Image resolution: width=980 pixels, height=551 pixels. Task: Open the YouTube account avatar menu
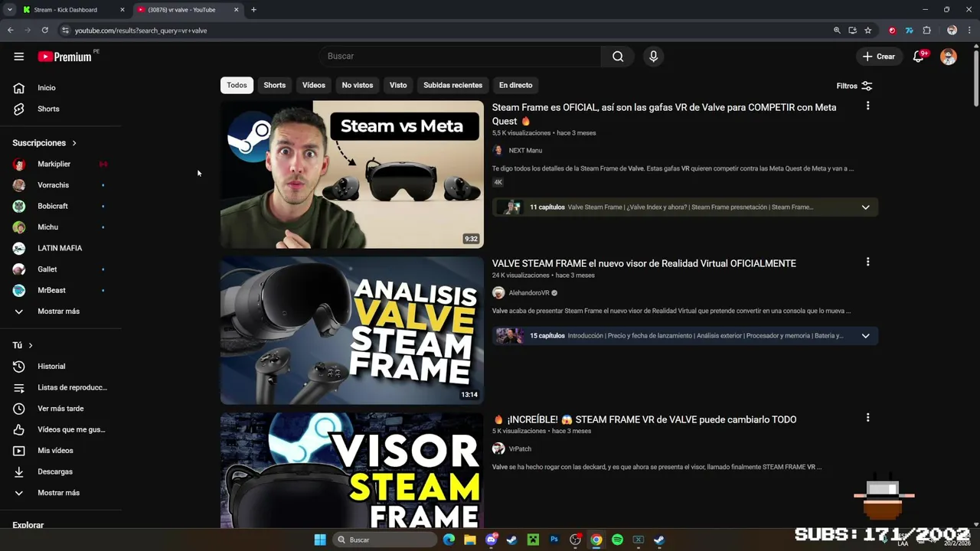[x=949, y=57]
